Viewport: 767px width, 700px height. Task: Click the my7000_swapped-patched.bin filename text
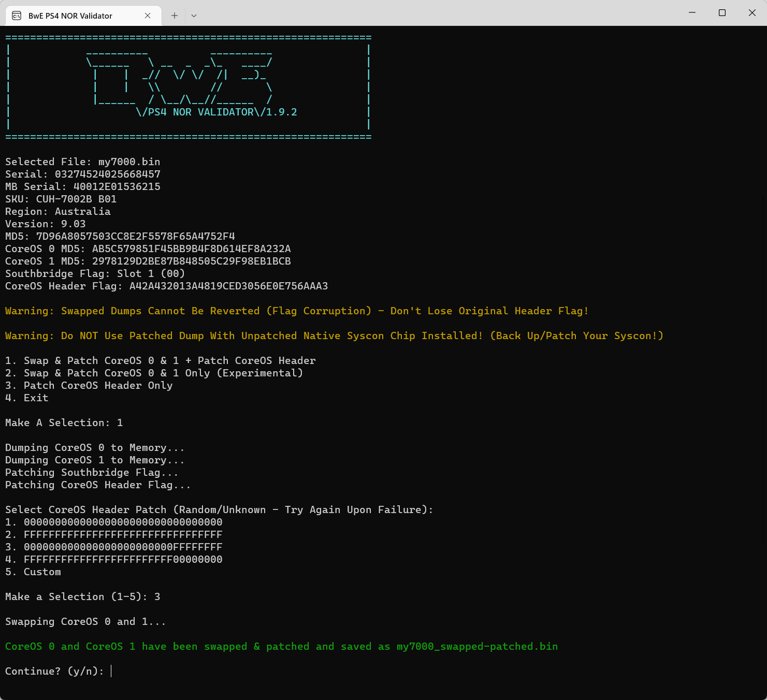pyautogui.click(x=475, y=646)
